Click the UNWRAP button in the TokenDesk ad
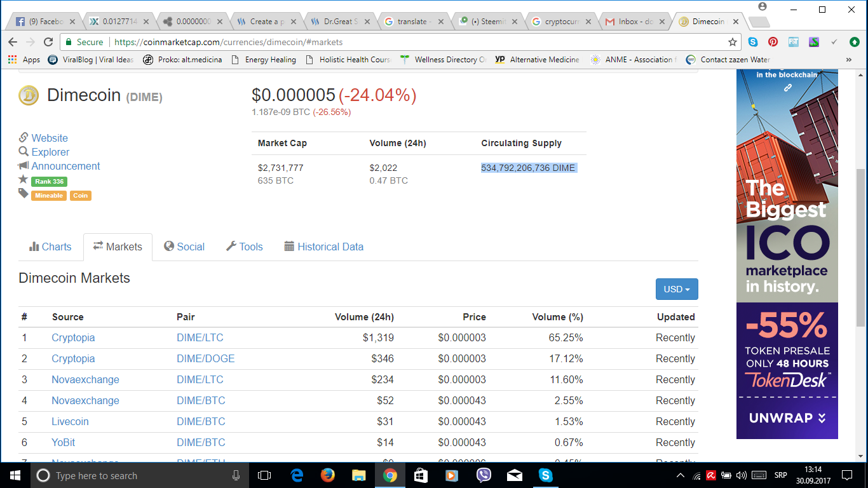This screenshot has height=488, width=868. (787, 418)
